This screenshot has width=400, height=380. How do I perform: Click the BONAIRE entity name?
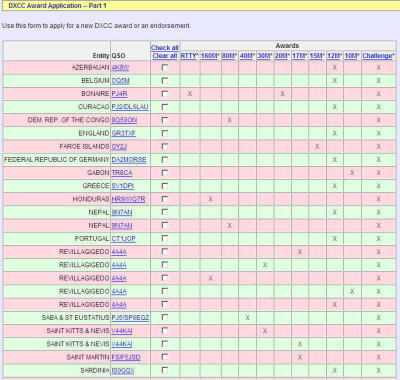point(95,94)
